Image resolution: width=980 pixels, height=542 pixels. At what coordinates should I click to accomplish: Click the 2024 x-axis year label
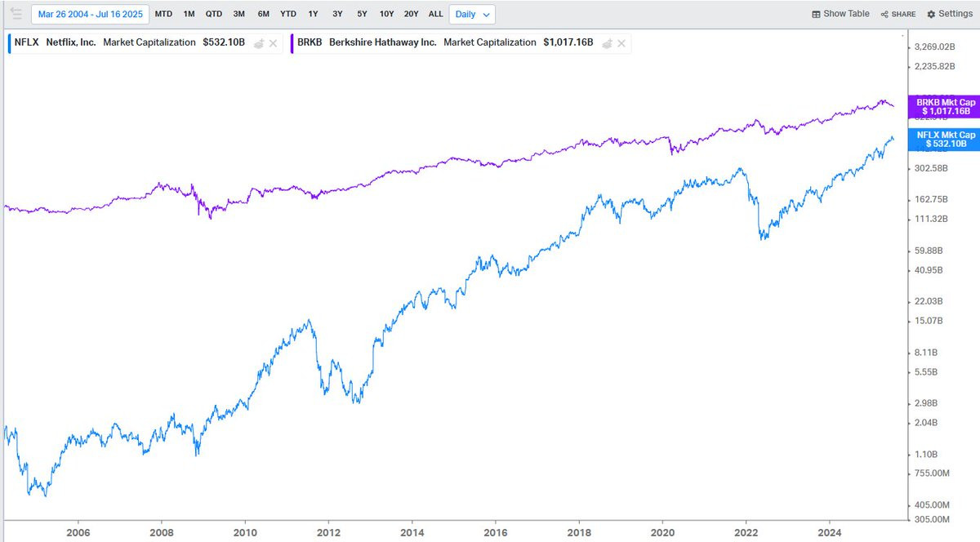(830, 531)
